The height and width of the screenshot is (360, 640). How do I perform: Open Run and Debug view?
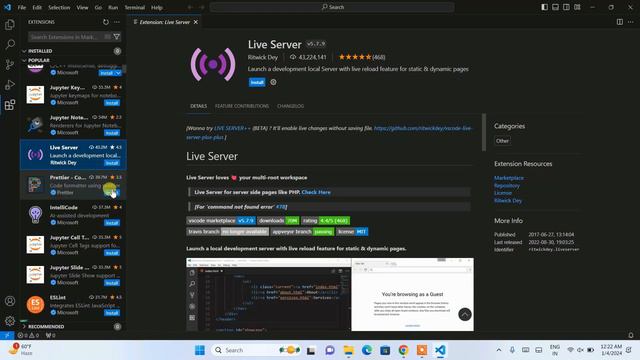pyautogui.click(x=10, y=84)
